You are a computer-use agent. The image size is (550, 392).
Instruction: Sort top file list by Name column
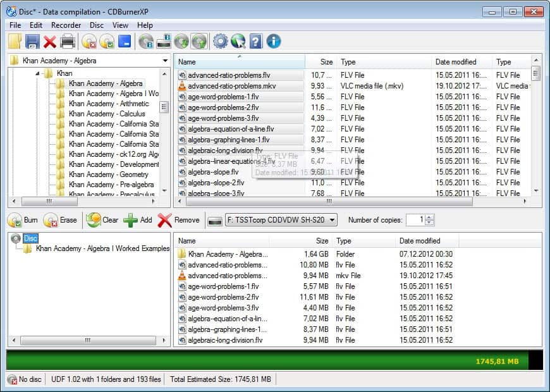point(240,62)
